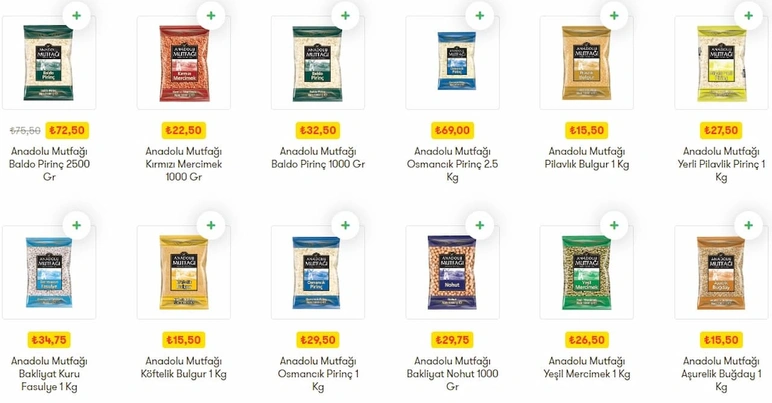Add Yeşil Mercimek 1 Kg with plus icon
The image size is (772, 403).
(x=614, y=225)
